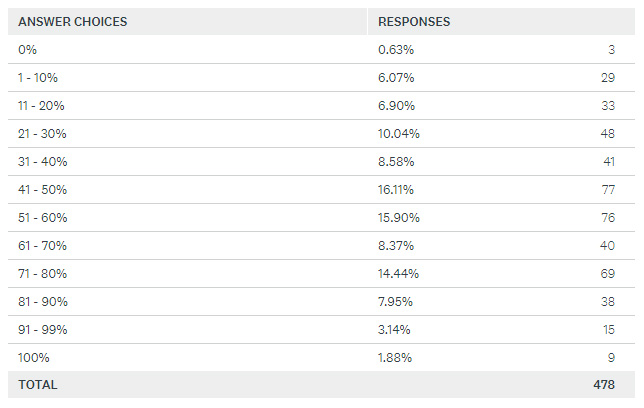Click the 61 - 70% answer choice
The height and width of the screenshot is (408, 644).
[43, 246]
